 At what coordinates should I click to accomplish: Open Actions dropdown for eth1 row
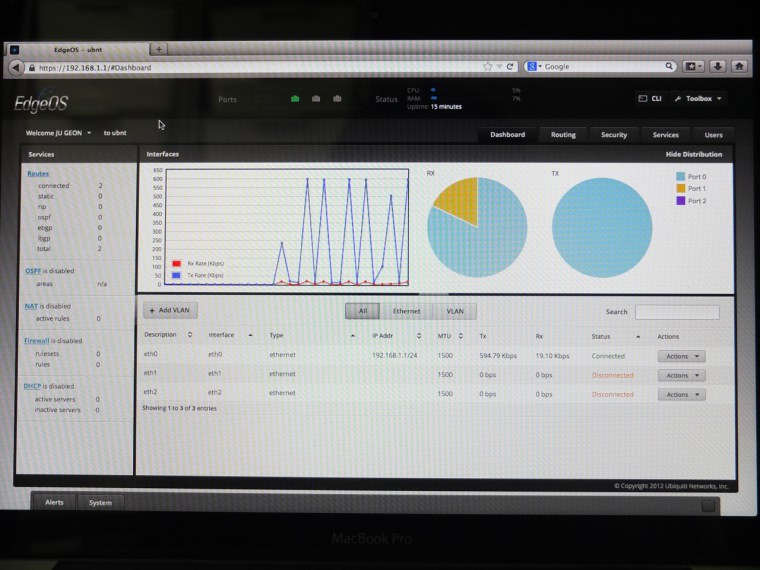[x=681, y=376]
